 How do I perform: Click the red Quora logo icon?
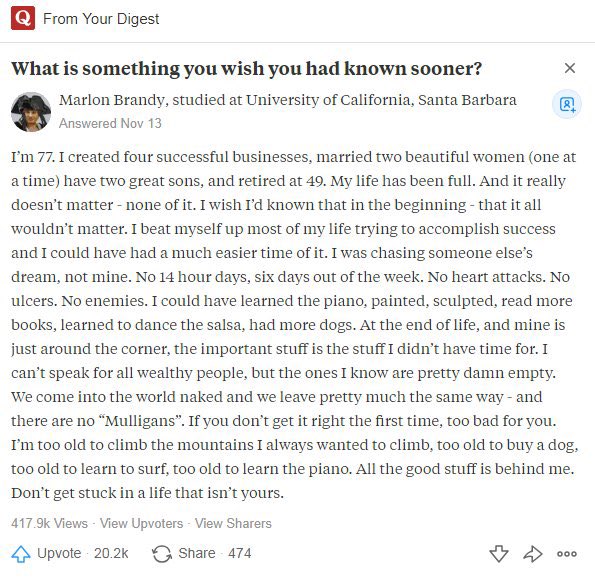[23, 18]
